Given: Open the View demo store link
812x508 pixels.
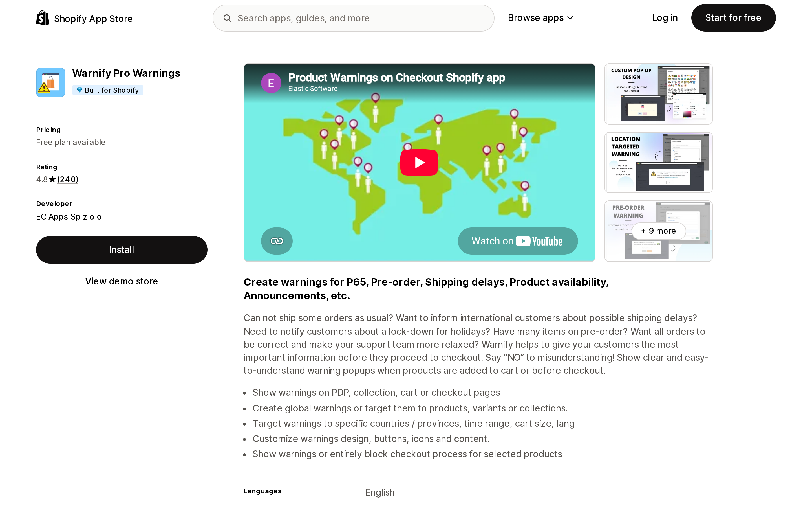Looking at the screenshot, I should coord(122,281).
